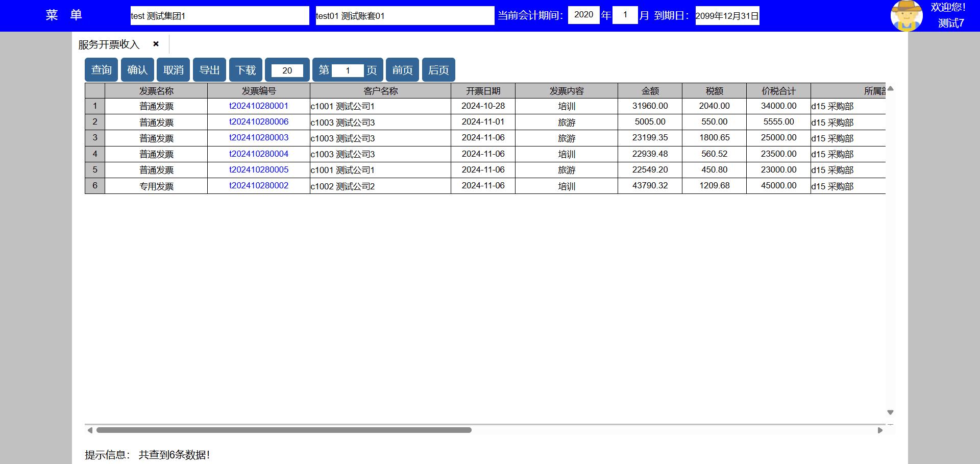Click the user avatar icon
The image size is (980, 464).
tap(906, 16)
